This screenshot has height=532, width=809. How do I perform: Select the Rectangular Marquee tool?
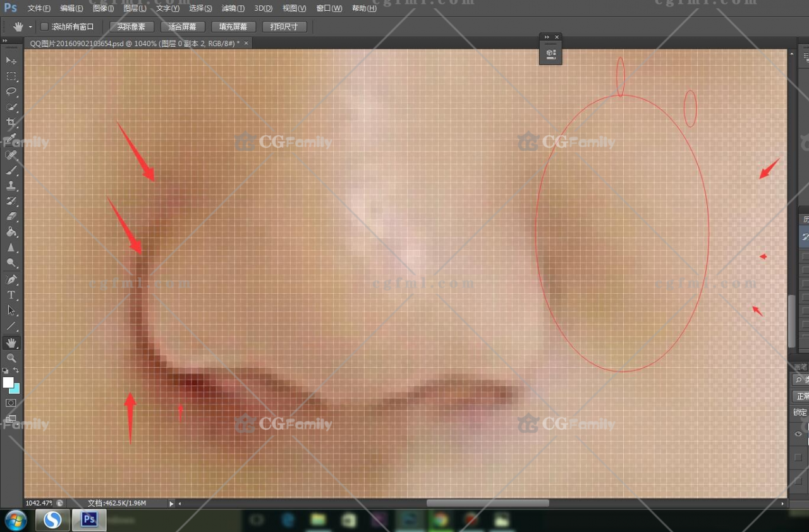[x=11, y=76]
